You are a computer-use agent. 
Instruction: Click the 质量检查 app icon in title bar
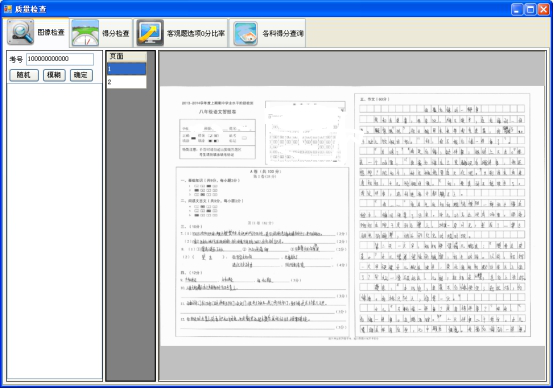tap(7, 9)
